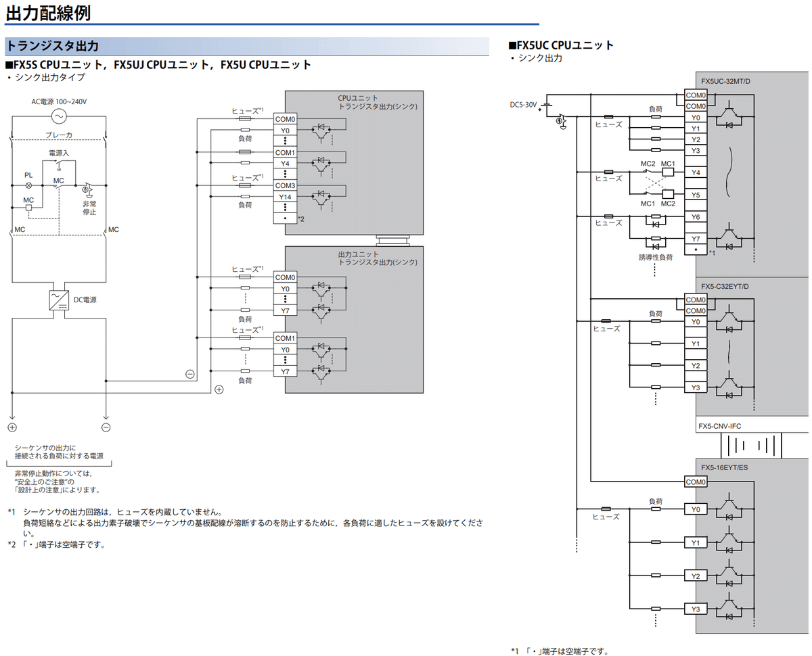Click the Y2 terminal in FX5-16EYT/ES
Viewport: 812px width, 656px height.
coord(696,576)
